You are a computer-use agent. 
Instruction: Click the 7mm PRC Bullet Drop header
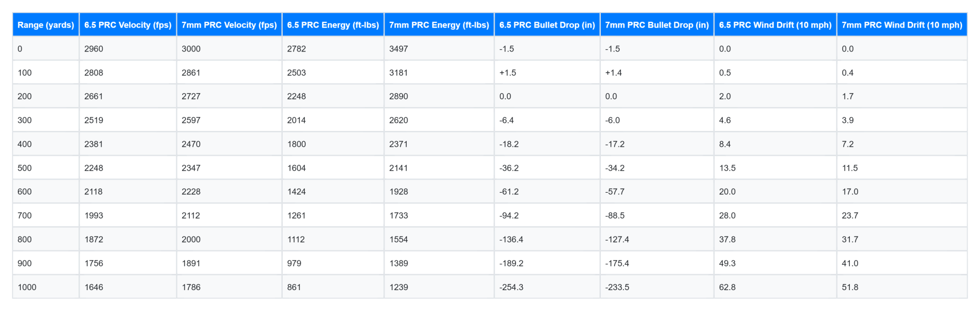tap(657, 25)
